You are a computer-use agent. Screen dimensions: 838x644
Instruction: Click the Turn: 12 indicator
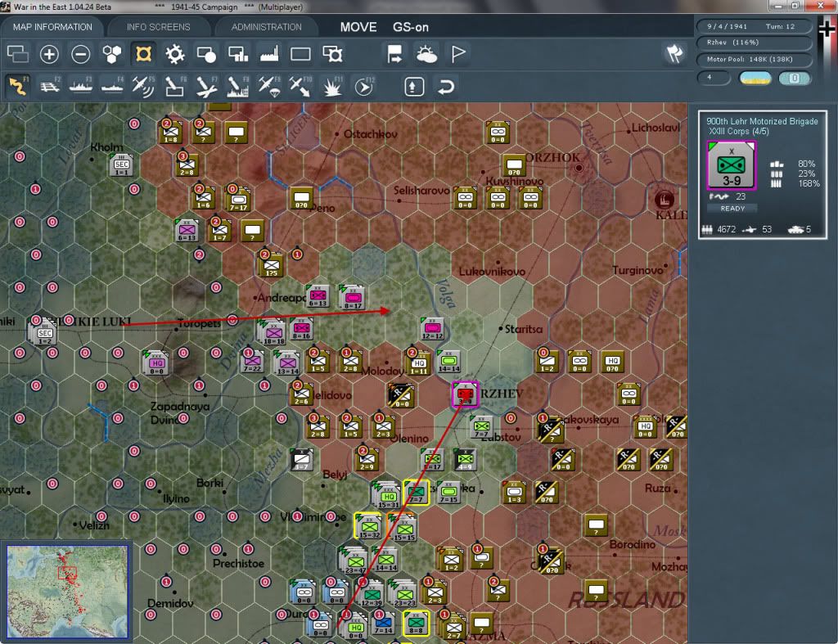pos(780,26)
